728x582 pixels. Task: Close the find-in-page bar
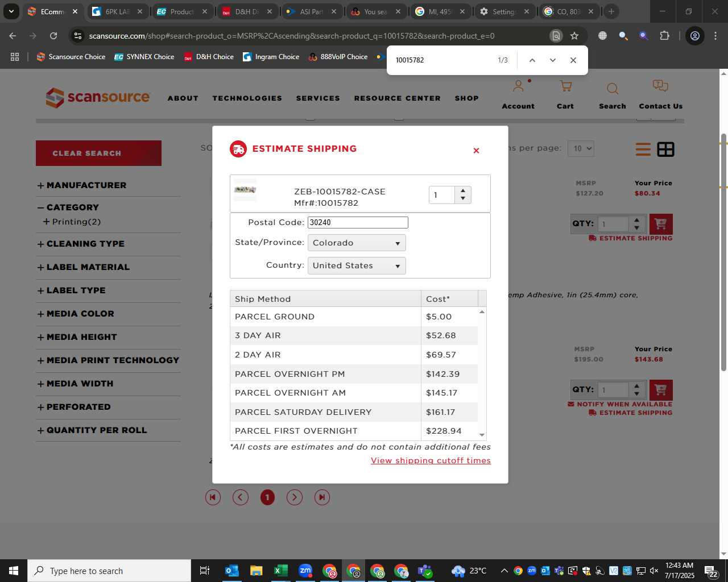(x=573, y=60)
